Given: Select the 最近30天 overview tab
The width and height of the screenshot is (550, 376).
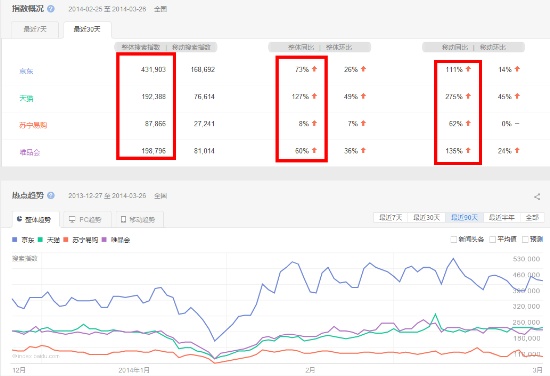Looking at the screenshot, I should click(x=87, y=29).
